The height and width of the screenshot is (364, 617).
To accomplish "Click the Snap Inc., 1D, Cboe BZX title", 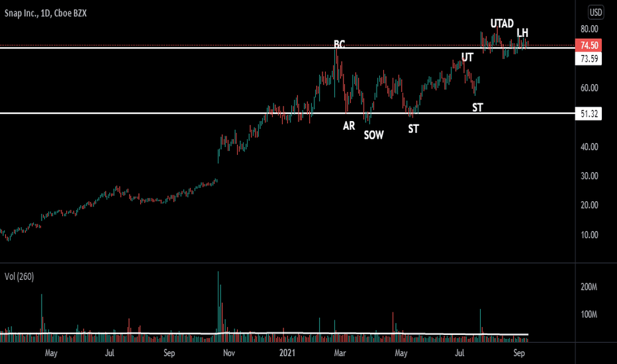I will click(x=45, y=13).
